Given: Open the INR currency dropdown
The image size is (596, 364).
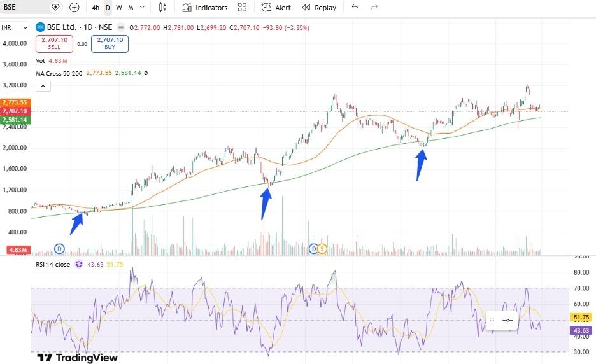Looking at the screenshot, I should (15, 28).
